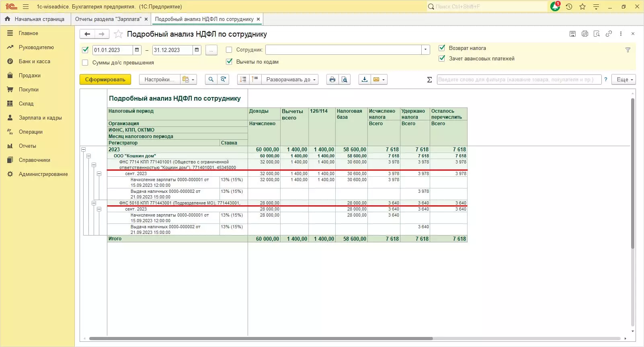Open the 'Еще' dropdown menu
Image resolution: width=644 pixels, height=347 pixels.
pyautogui.click(x=623, y=80)
